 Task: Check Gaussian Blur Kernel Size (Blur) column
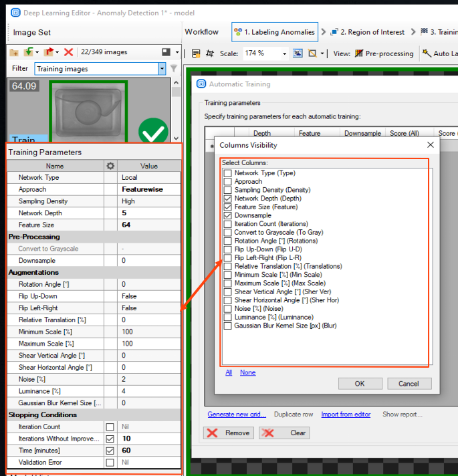click(x=227, y=326)
